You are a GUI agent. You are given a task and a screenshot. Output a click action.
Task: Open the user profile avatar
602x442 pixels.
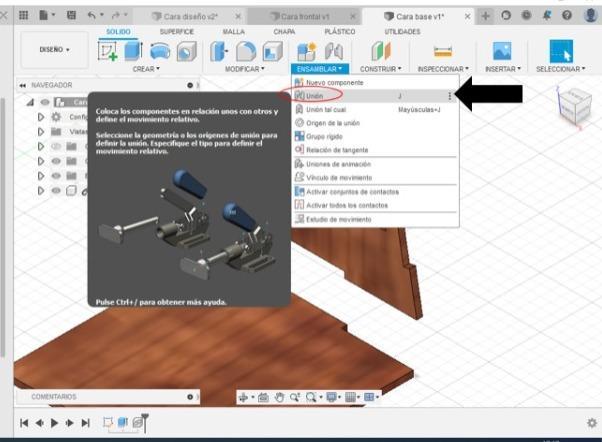click(x=590, y=15)
